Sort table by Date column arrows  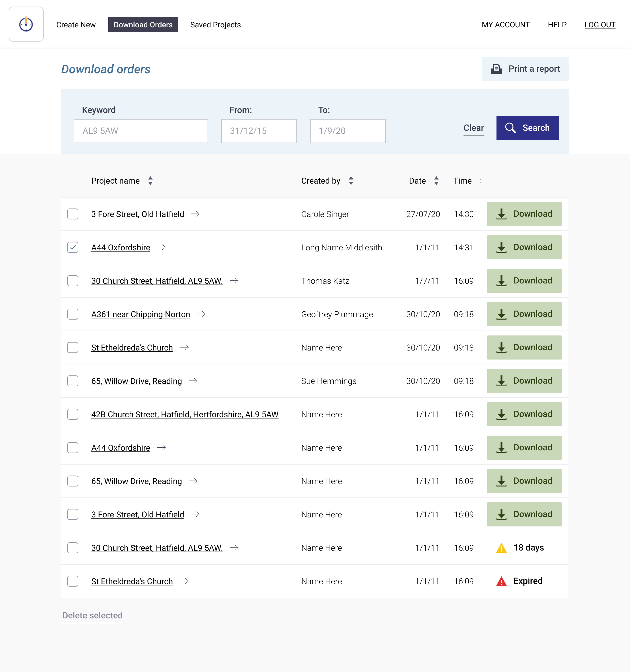(x=436, y=181)
